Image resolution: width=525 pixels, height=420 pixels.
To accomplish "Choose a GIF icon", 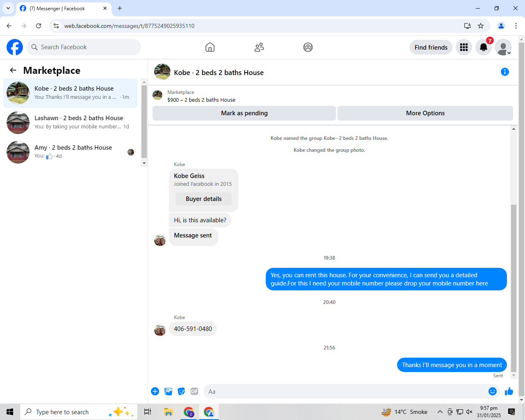I will pos(194,391).
